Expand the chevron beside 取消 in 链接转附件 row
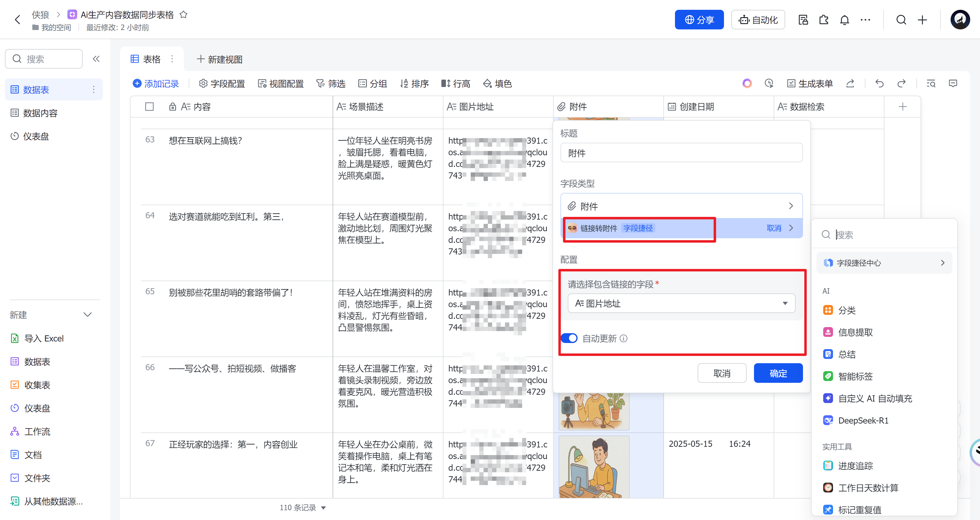The height and width of the screenshot is (520, 980). click(792, 228)
